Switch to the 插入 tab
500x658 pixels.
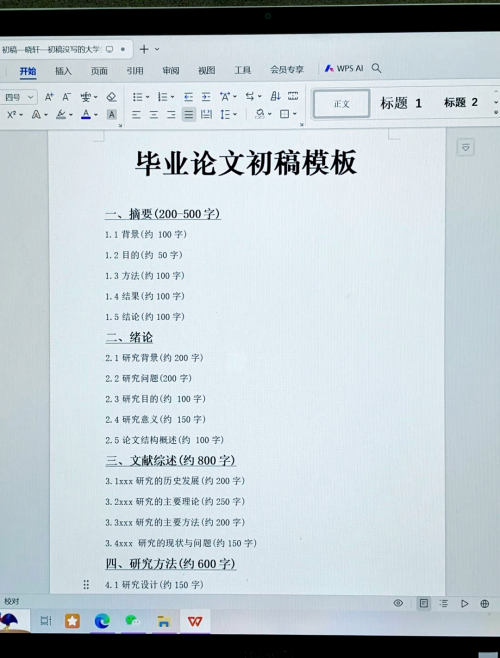pos(63,71)
